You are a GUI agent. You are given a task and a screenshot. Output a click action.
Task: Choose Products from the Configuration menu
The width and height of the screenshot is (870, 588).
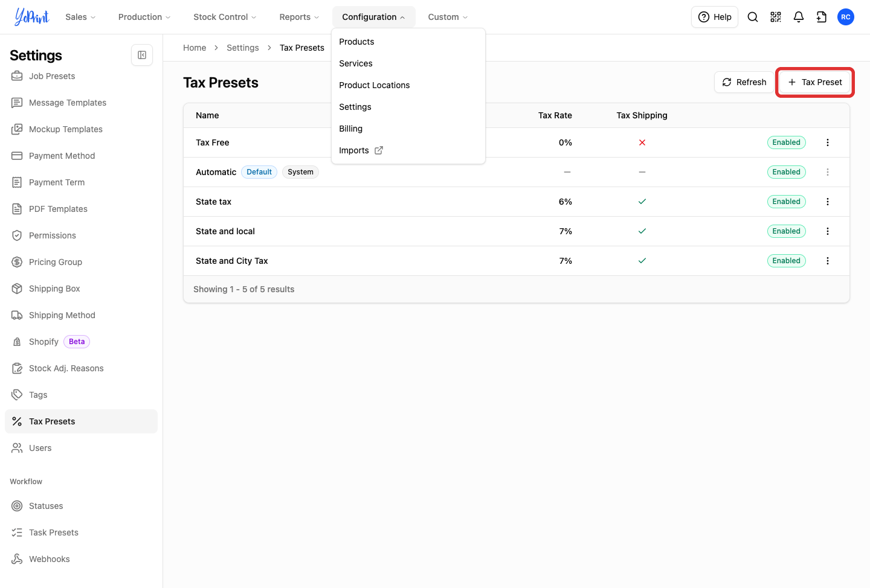(x=408, y=42)
